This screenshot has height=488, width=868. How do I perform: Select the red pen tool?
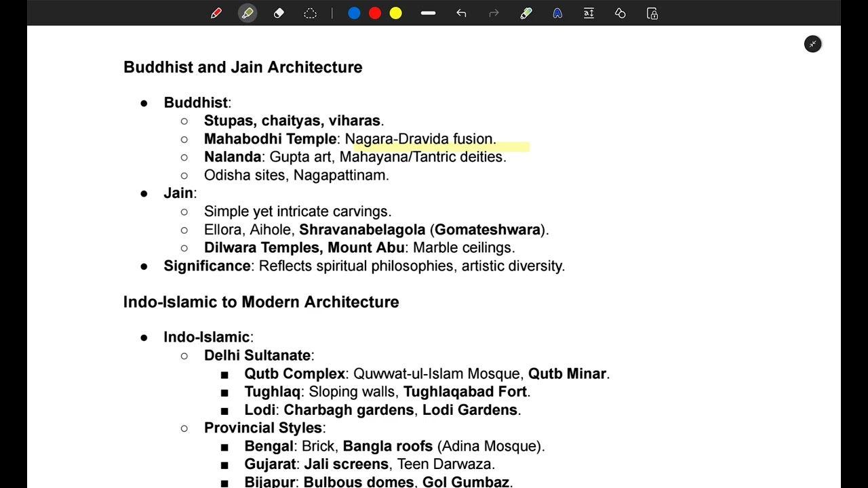coord(216,13)
